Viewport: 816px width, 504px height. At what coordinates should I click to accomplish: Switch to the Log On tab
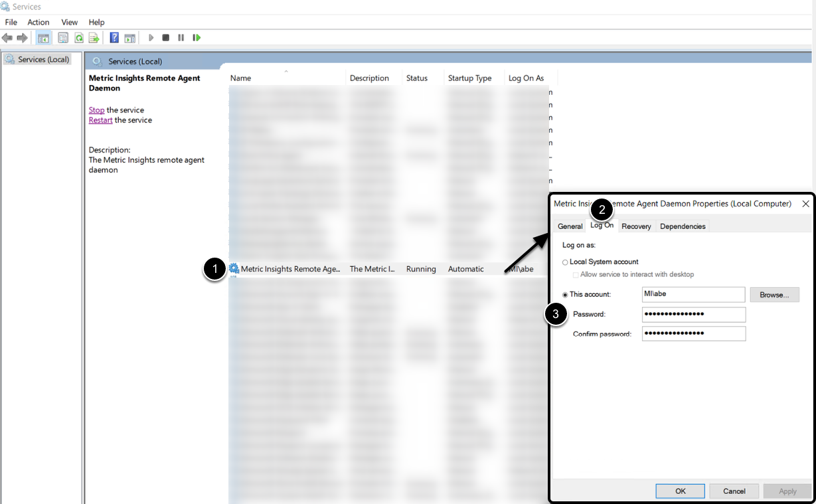[602, 226]
